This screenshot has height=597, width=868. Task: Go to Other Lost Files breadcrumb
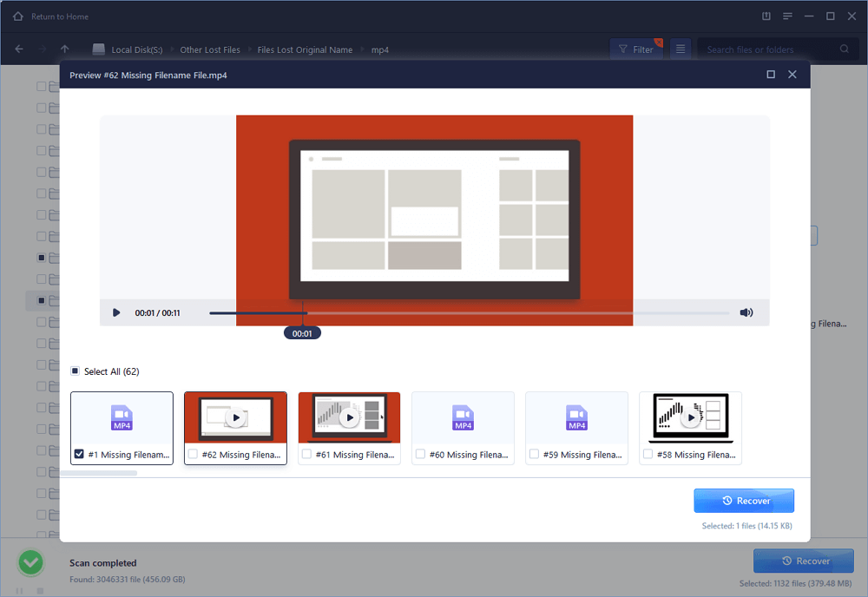(x=210, y=49)
